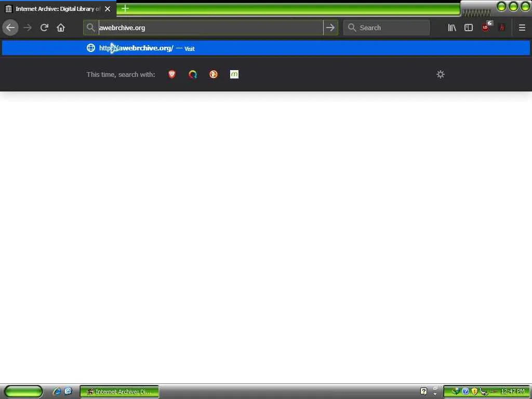Screen dimensions: 532x399
Task: Click the second quick launch browser icon
Action: (68, 391)
